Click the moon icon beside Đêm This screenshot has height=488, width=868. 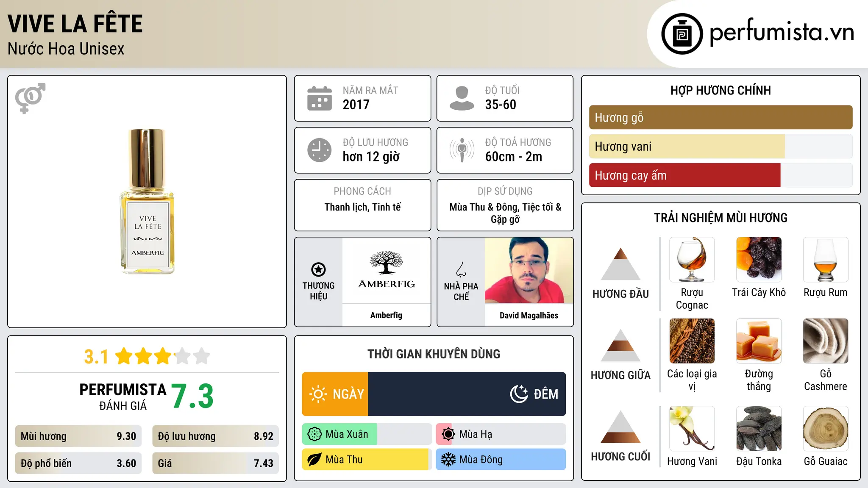pos(519,394)
